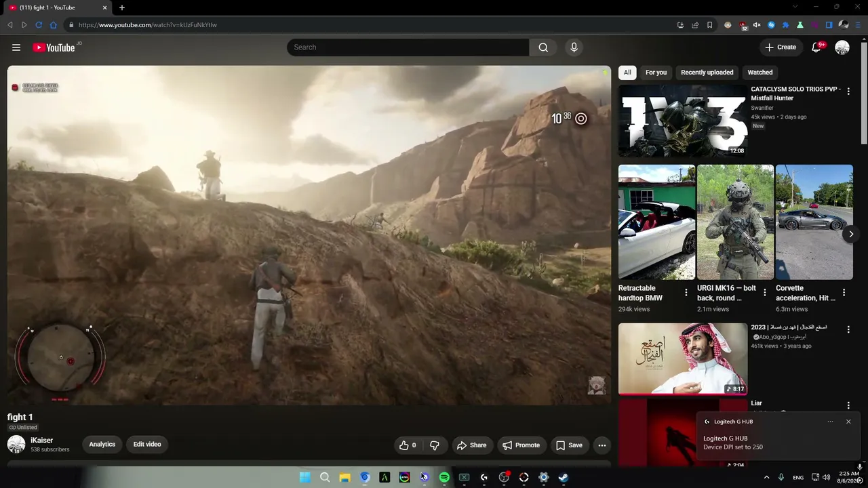Open options for Retractable hardtop BMW short

[686, 293]
